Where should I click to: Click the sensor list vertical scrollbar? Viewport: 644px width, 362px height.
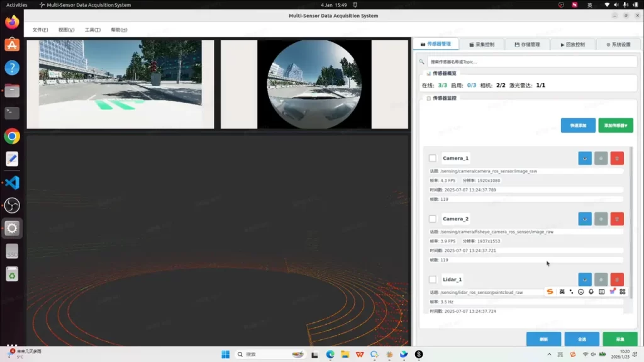click(x=631, y=222)
